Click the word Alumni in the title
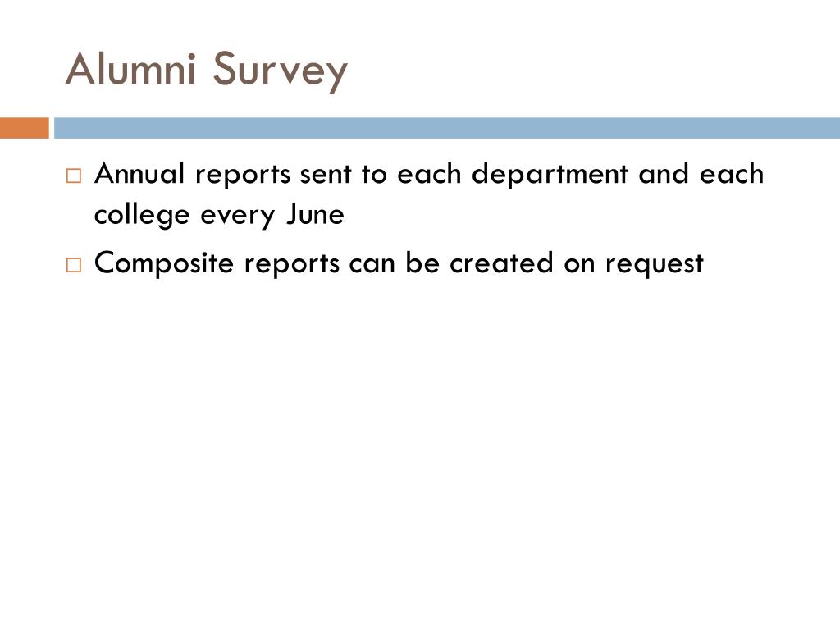The image size is (840, 630). point(130,69)
